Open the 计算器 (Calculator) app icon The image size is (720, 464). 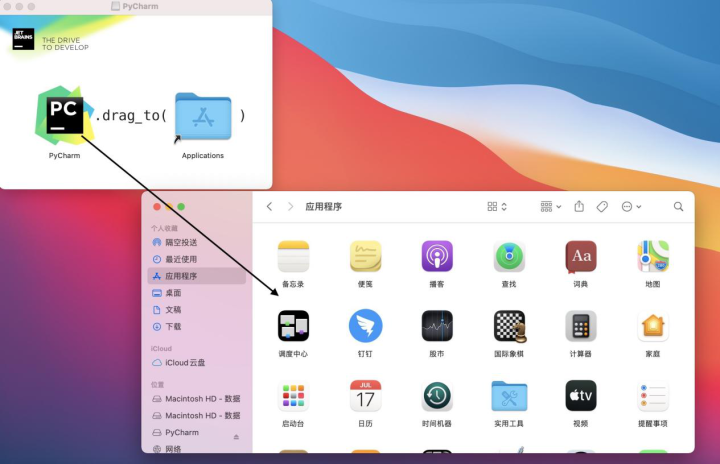581,326
